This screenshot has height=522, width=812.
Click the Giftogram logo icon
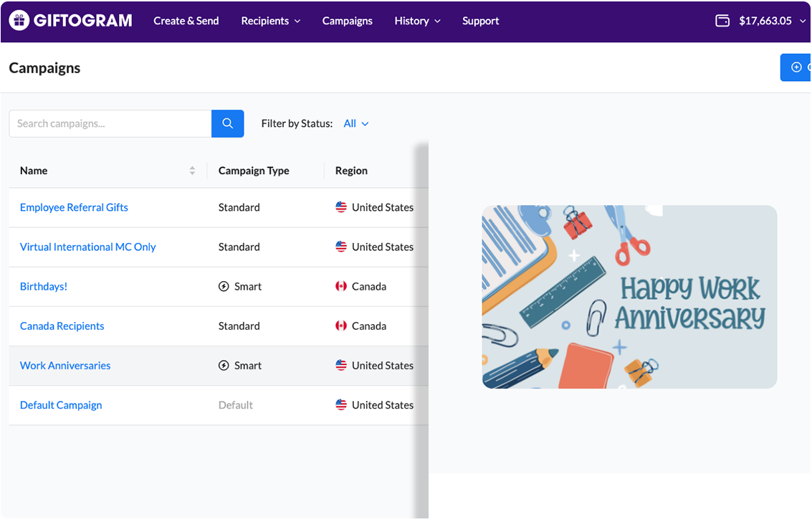(19, 20)
